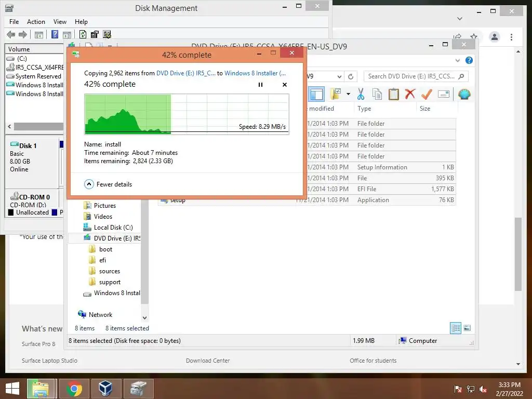Viewport: 532px width, 399px height.
Task: Sort by the Type column header
Action: (x=364, y=109)
